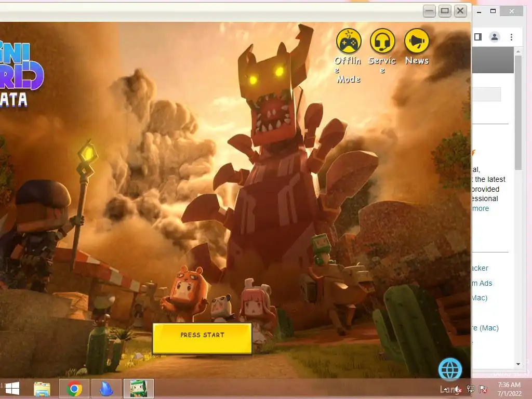Open Chrome's three-dot menu
This screenshot has width=532, height=399.
click(511, 37)
